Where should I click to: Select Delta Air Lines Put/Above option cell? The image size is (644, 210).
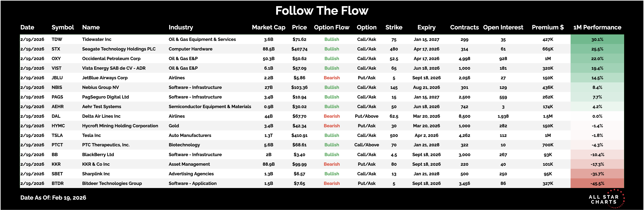[366, 116]
